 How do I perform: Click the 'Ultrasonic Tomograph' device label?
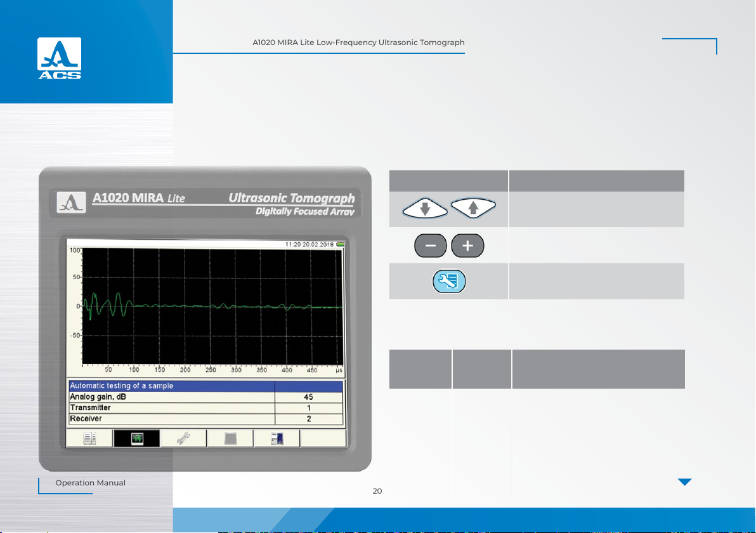click(x=292, y=198)
